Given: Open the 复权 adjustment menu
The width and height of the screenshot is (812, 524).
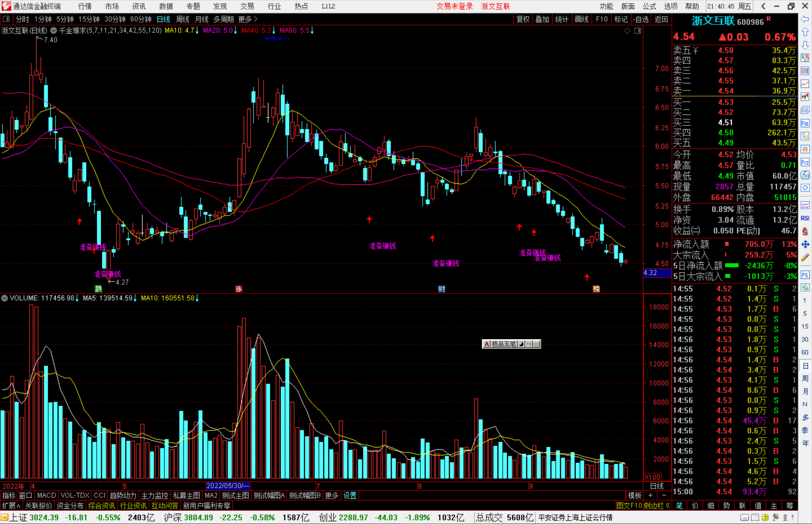Looking at the screenshot, I should point(523,19).
